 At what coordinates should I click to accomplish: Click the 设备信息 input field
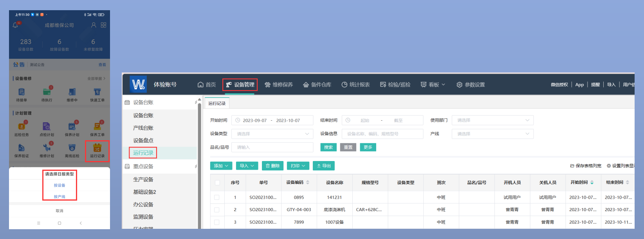coord(382,134)
